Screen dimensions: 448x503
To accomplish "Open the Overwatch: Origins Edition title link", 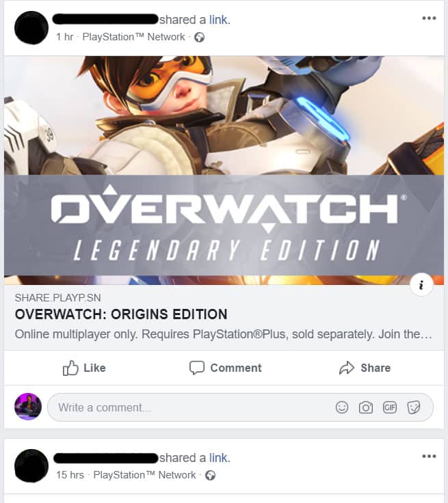I will (x=121, y=314).
